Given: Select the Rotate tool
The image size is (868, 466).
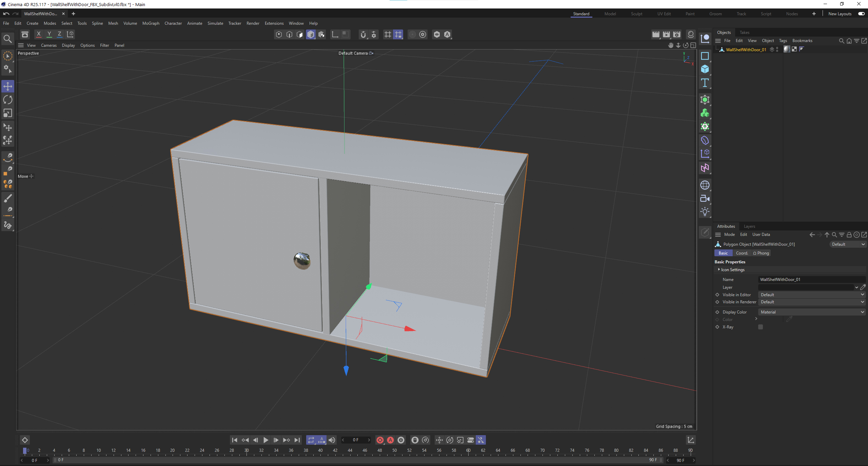Looking at the screenshot, I should click(8, 100).
